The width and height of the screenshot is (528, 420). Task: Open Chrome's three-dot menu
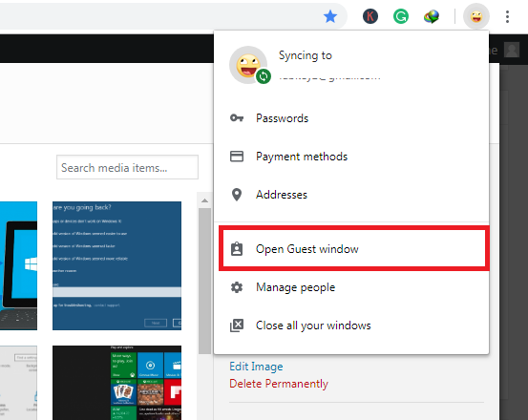(507, 16)
